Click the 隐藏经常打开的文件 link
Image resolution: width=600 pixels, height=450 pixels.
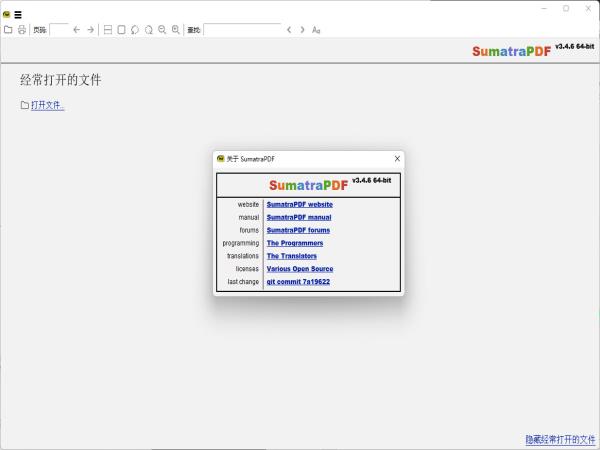[560, 439]
